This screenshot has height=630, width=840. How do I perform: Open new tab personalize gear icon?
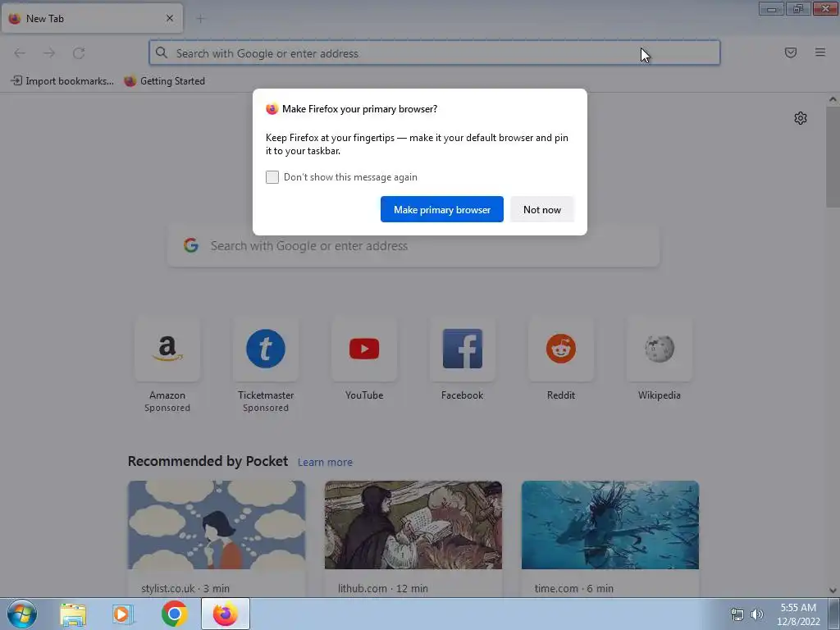pyautogui.click(x=801, y=118)
